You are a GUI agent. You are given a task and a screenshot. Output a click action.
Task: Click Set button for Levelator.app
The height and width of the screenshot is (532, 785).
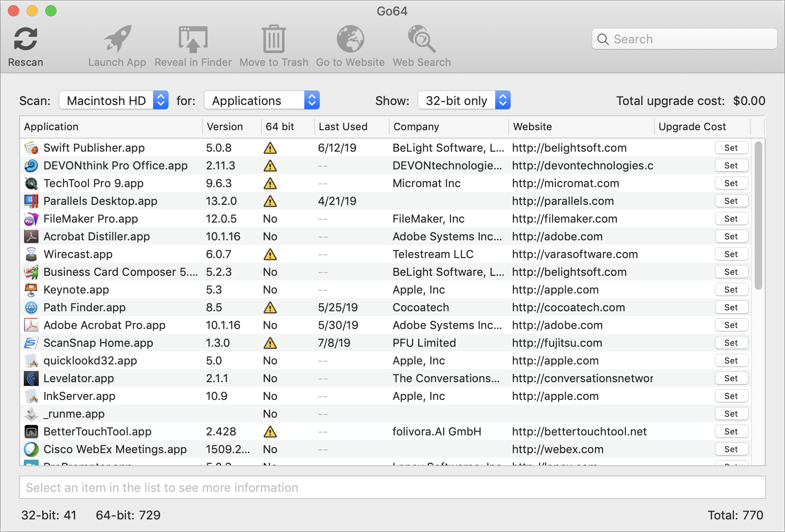[x=731, y=378]
